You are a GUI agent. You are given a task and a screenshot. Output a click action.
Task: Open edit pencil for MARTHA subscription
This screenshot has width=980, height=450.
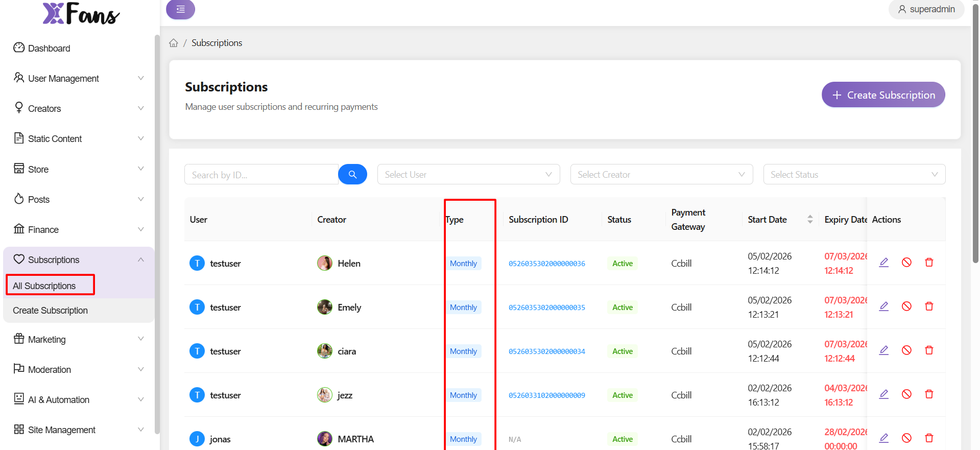click(883, 438)
